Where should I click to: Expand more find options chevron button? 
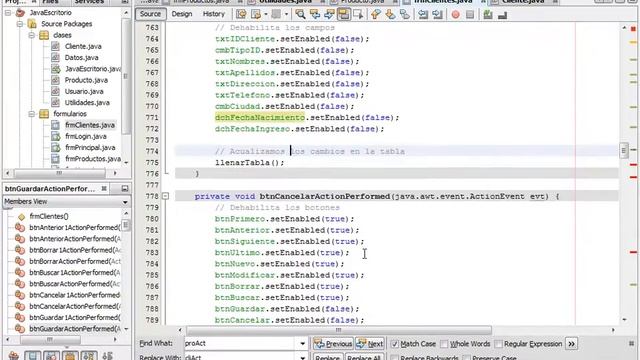[571, 344]
